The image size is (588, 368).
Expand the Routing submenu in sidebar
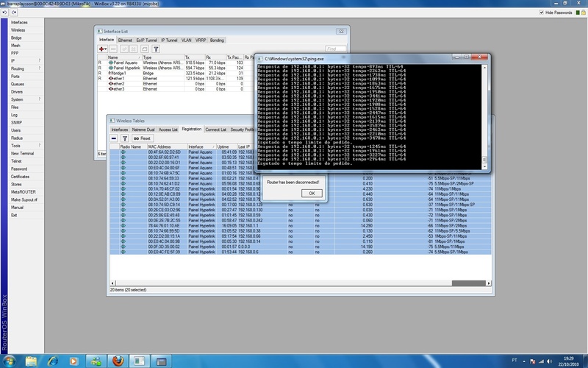(x=40, y=68)
